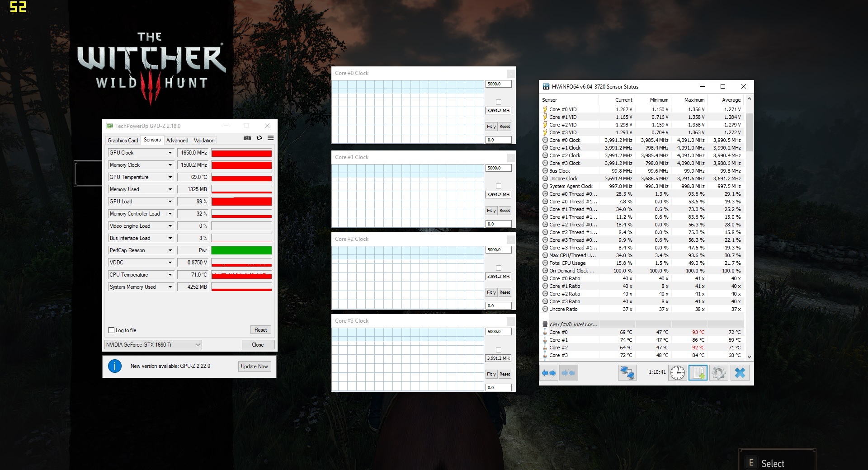Click the Core #0 temperature thermometer icon
This screenshot has height=470, width=868.
pos(545,332)
